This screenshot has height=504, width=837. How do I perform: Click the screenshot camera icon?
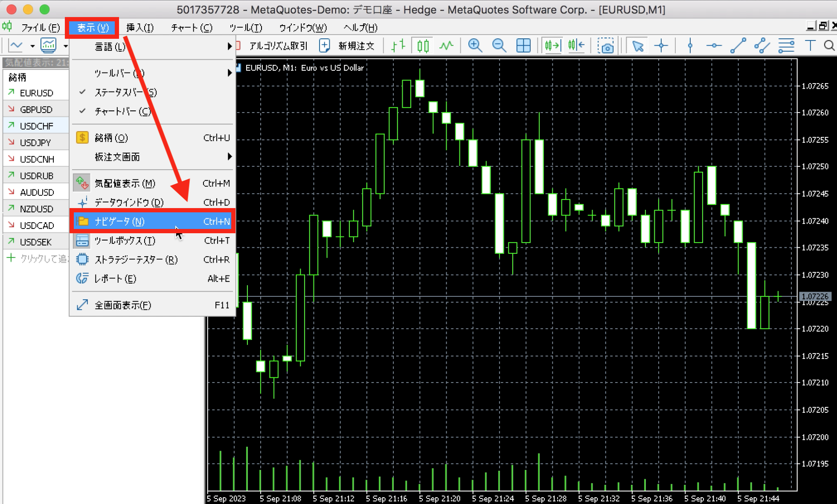[605, 45]
